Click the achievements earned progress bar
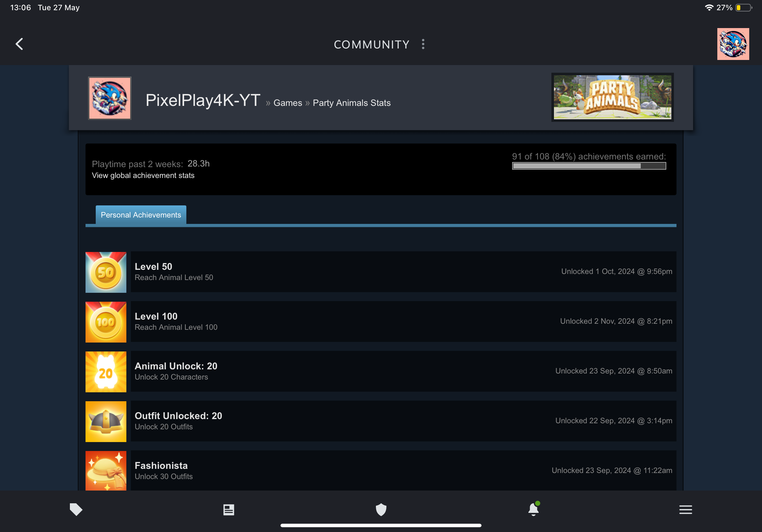This screenshot has height=532, width=762. (589, 166)
